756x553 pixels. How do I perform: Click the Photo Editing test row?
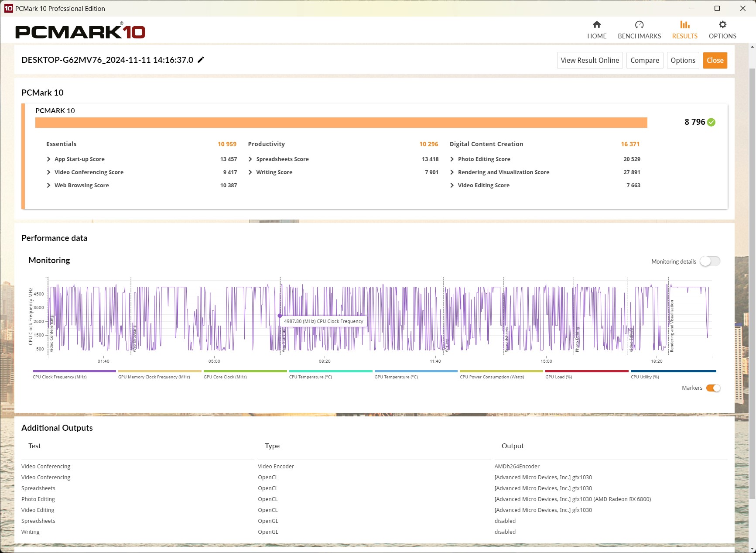click(38, 499)
